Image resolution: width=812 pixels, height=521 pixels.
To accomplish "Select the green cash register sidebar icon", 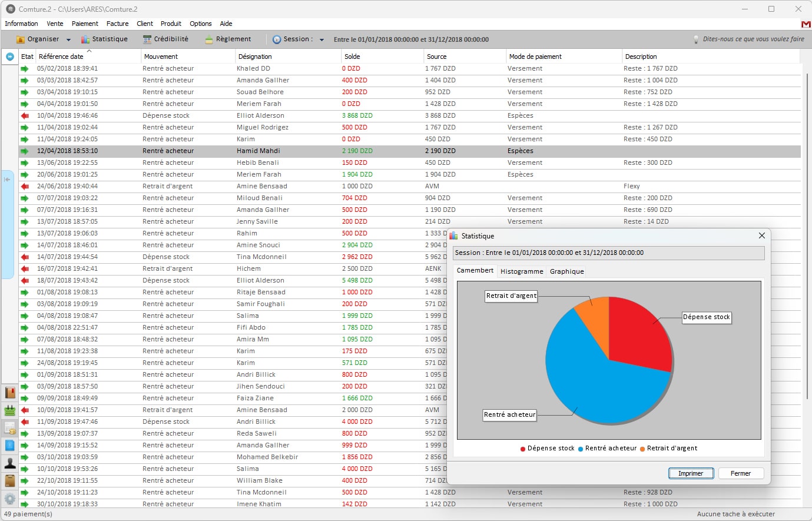I will [9, 410].
